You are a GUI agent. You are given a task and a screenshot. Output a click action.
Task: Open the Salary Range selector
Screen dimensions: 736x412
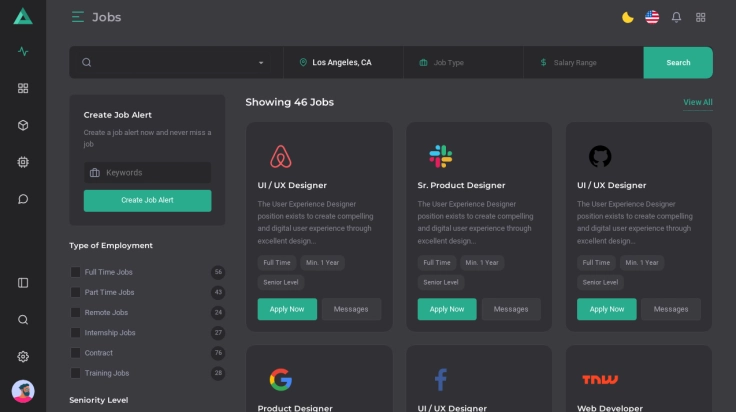(x=583, y=63)
